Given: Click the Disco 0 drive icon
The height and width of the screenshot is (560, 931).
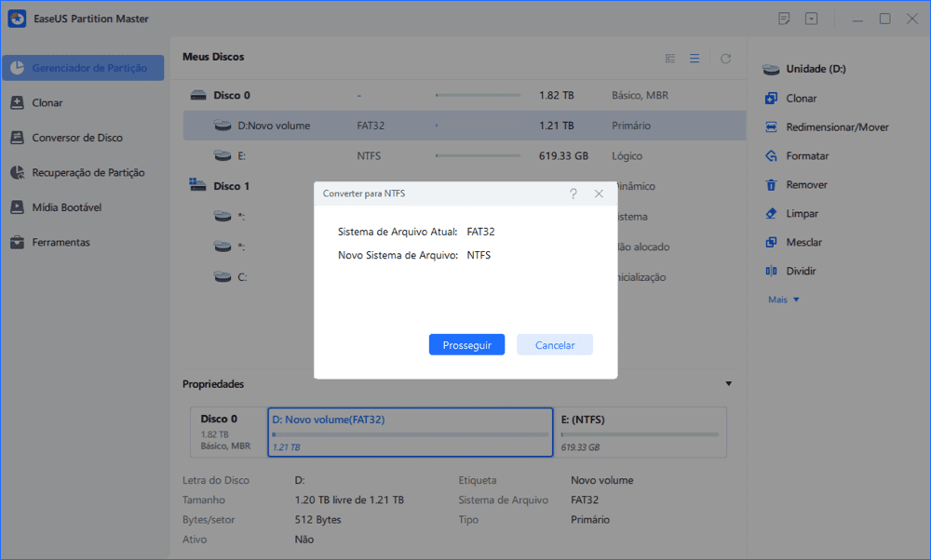Looking at the screenshot, I should [198, 95].
